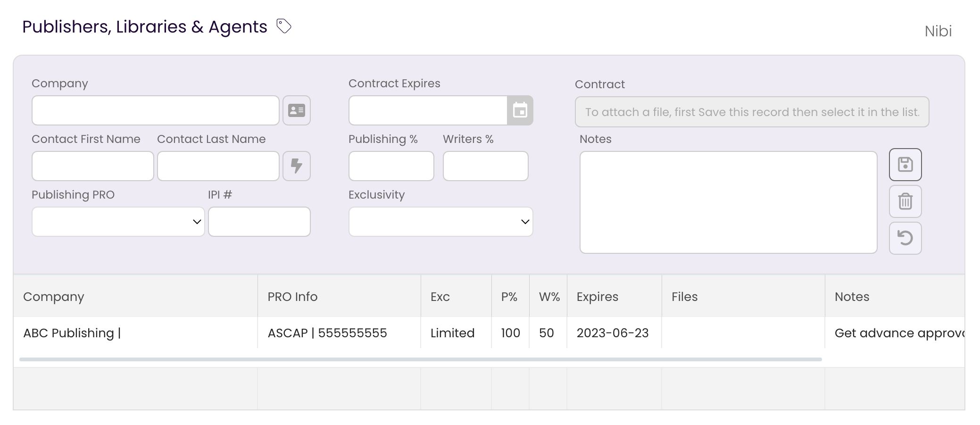Click the horizontal scrollbar under the table
Screen dimensions: 980x425
click(421, 359)
